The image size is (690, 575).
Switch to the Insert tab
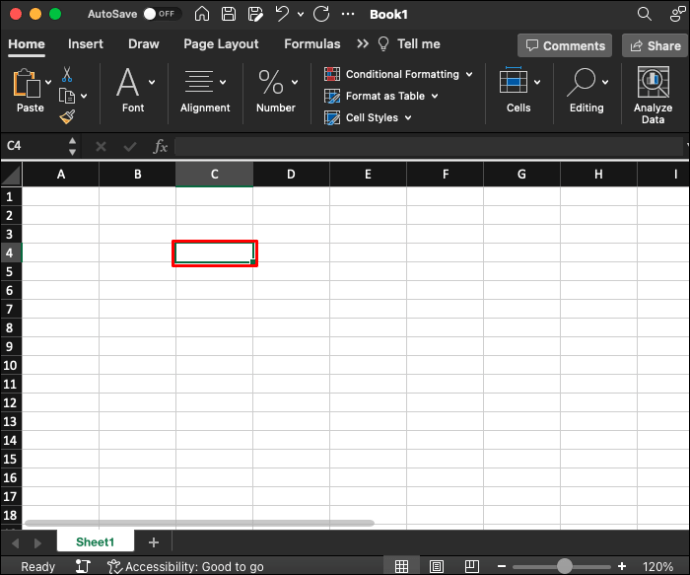[x=85, y=44]
